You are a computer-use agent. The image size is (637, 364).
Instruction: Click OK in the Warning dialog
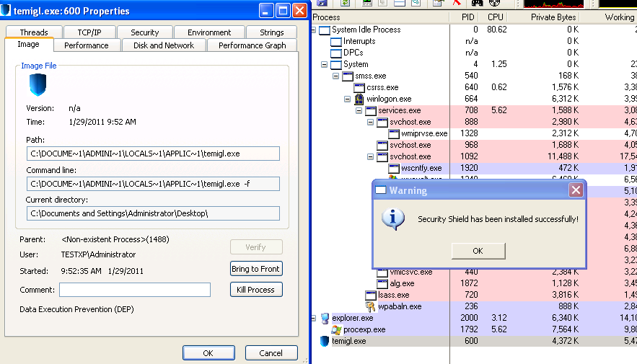click(x=478, y=251)
